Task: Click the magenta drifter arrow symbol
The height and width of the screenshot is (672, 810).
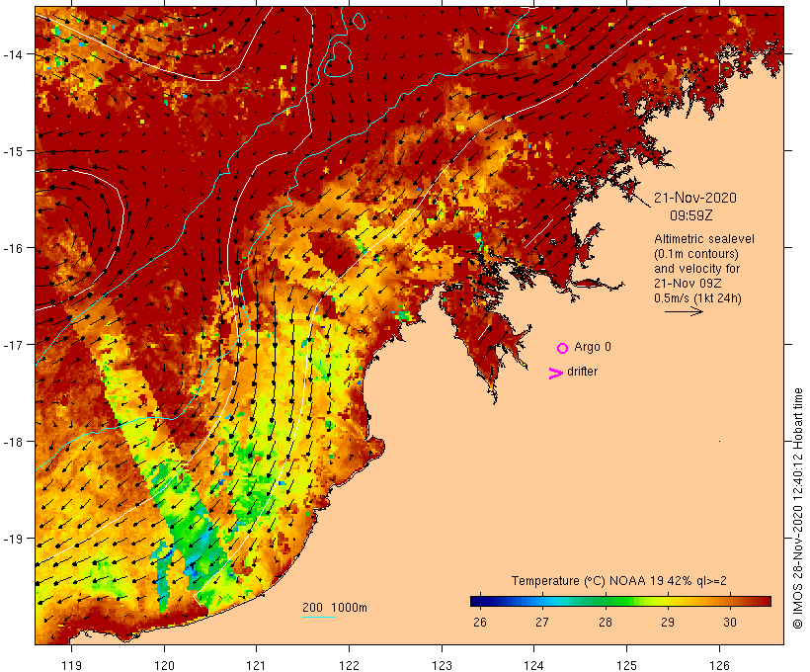Action: coord(555,374)
